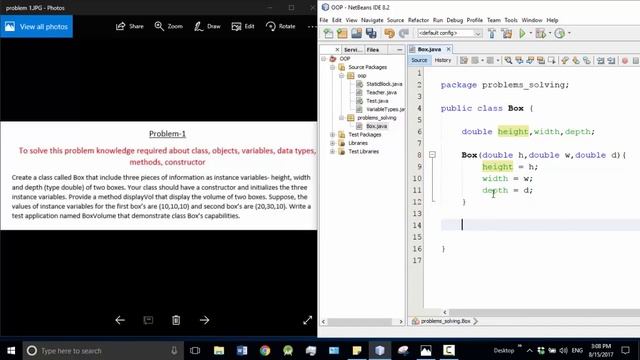The image size is (640, 360).
Task: Open Profile Project dropdown arrow
Action: 569,33
